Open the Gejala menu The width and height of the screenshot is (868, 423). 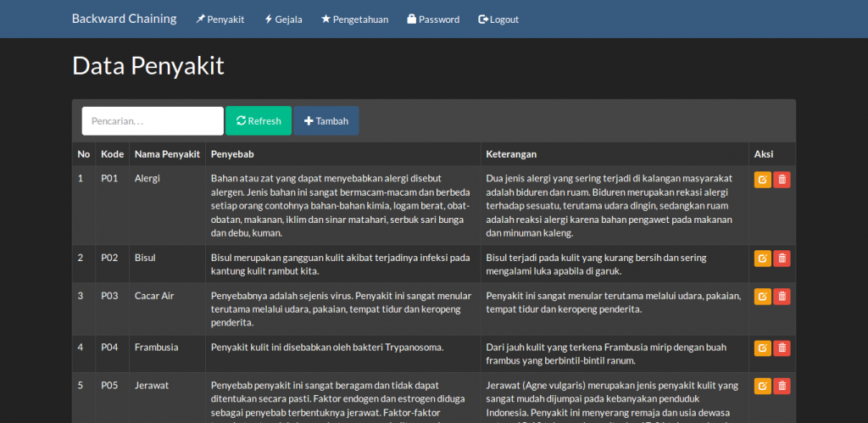coord(283,19)
